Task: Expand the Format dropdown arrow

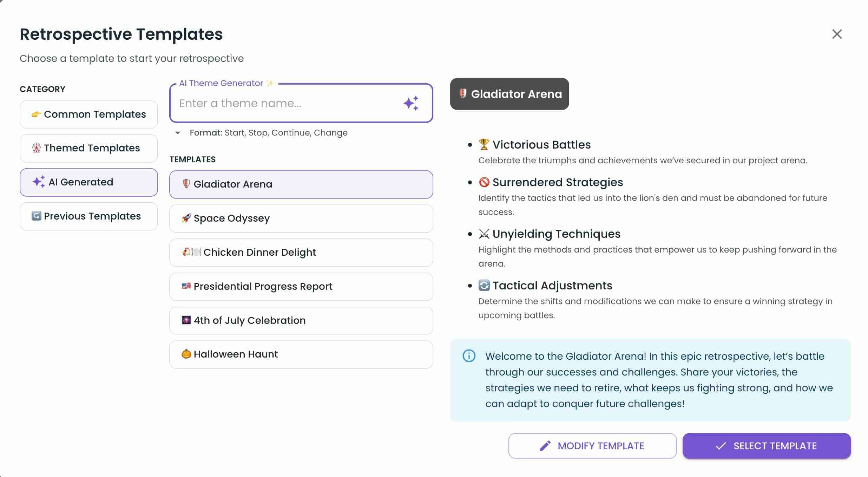Action: (x=178, y=133)
